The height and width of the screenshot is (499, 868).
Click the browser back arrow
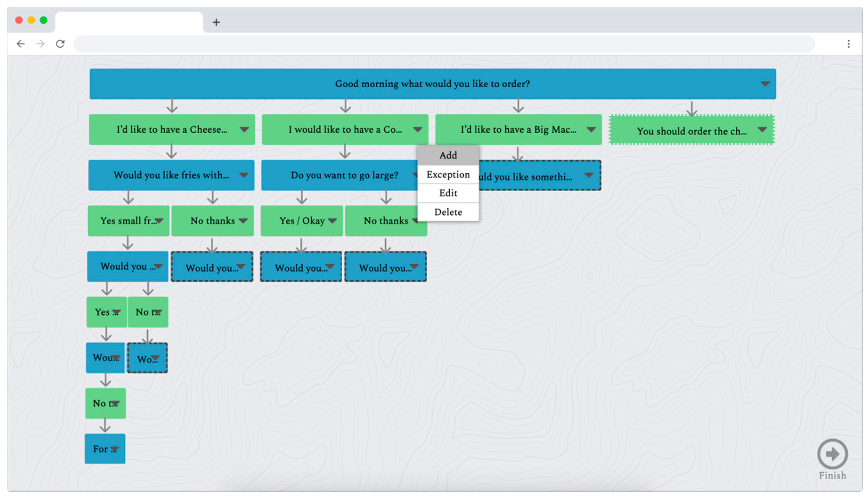[20, 44]
